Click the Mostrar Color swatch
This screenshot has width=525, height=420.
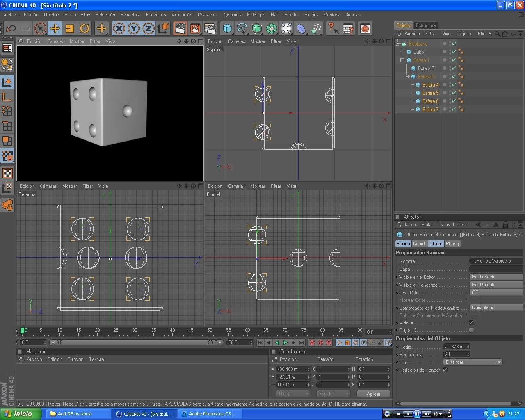[475, 300]
